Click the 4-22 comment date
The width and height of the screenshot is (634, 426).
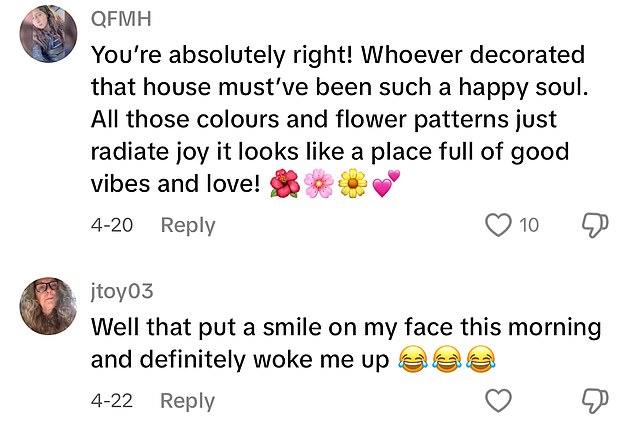[x=111, y=401]
